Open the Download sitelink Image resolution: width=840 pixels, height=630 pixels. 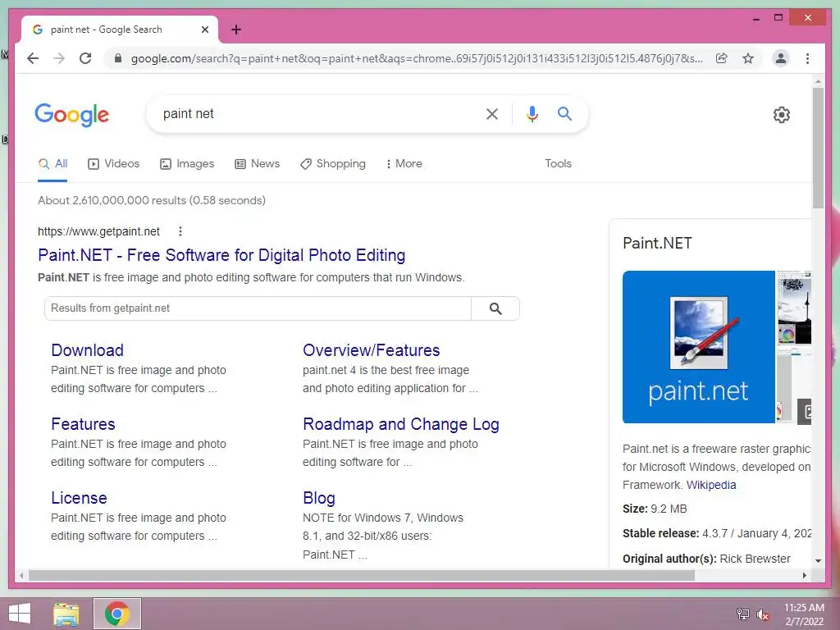(x=87, y=350)
